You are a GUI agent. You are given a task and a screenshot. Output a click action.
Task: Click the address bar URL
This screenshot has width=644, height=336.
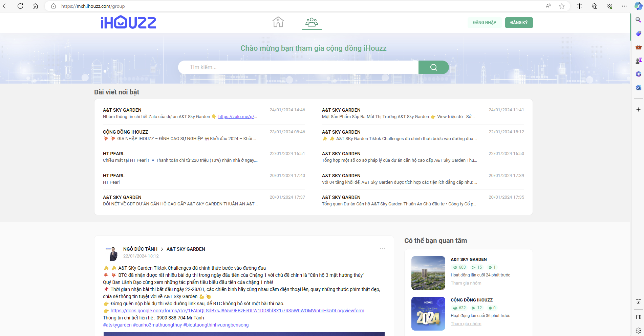(x=93, y=6)
